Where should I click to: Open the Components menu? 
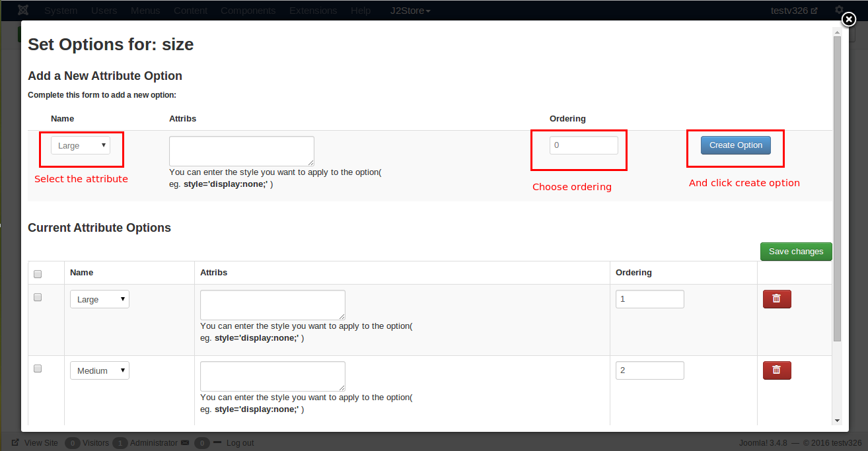point(248,11)
